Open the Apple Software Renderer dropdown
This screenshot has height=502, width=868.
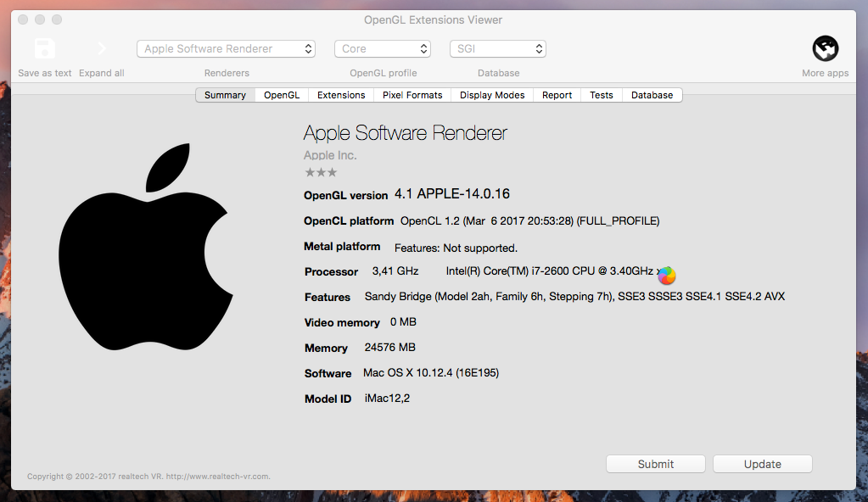point(226,49)
